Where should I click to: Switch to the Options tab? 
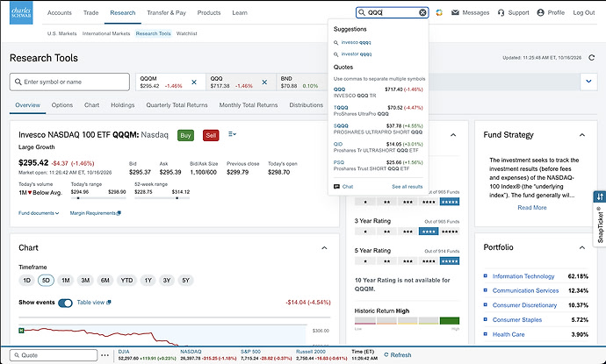coord(61,105)
